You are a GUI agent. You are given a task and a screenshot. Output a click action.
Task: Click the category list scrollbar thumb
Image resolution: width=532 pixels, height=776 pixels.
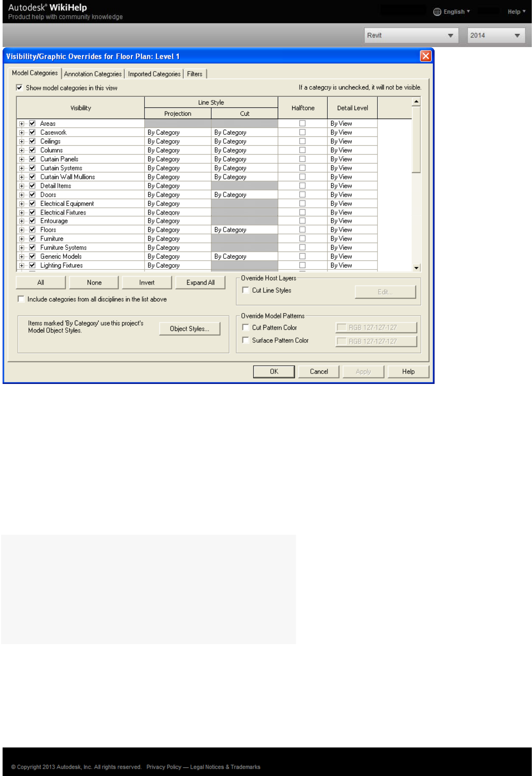416,139
